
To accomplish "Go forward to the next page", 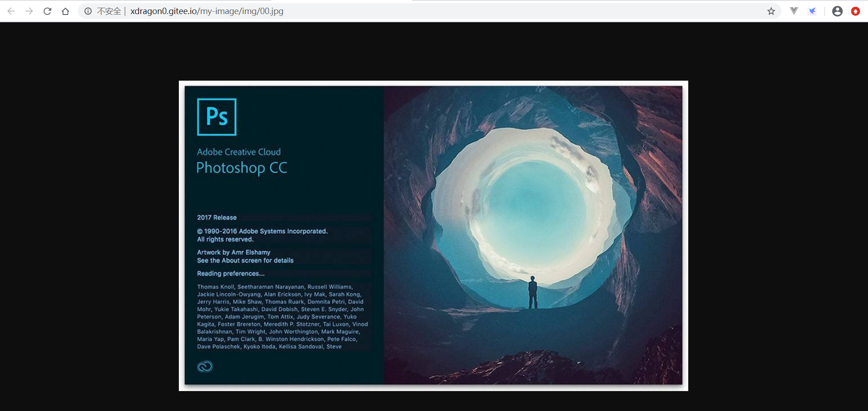I will coord(29,11).
